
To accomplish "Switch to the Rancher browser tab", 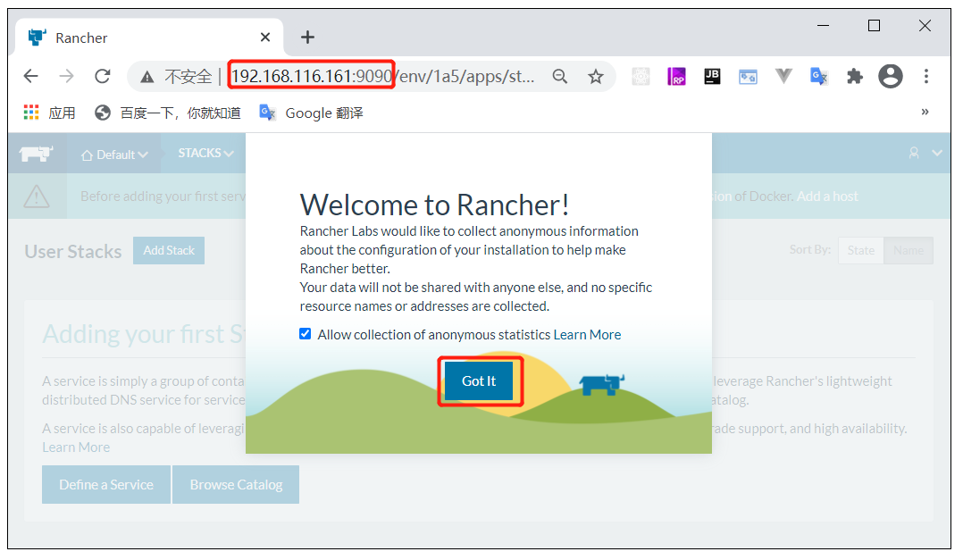I will click(134, 38).
